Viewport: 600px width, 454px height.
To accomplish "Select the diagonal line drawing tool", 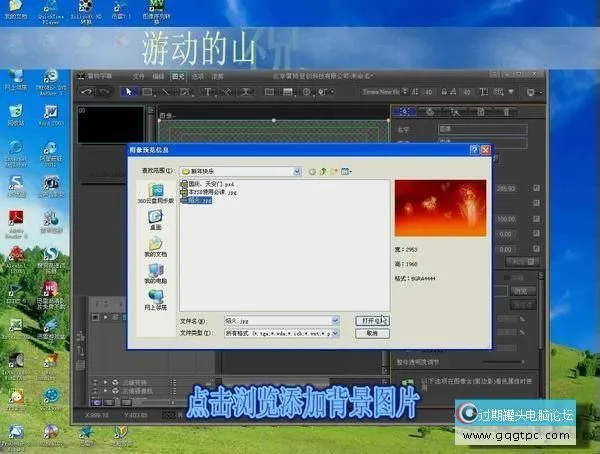I will [x=165, y=92].
